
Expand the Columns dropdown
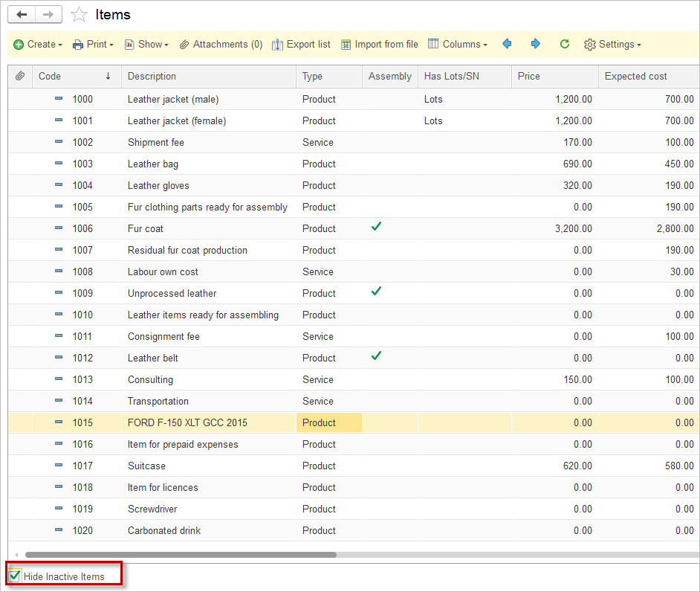458,45
